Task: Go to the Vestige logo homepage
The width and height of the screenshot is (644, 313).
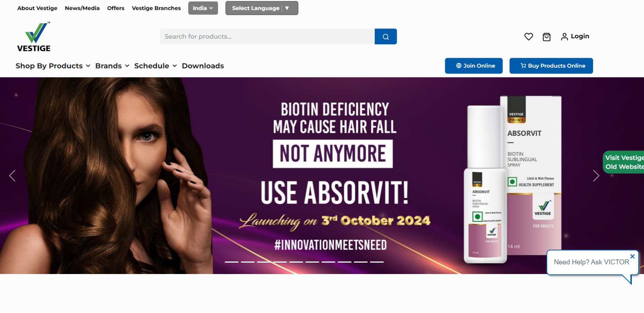Action: (x=34, y=37)
